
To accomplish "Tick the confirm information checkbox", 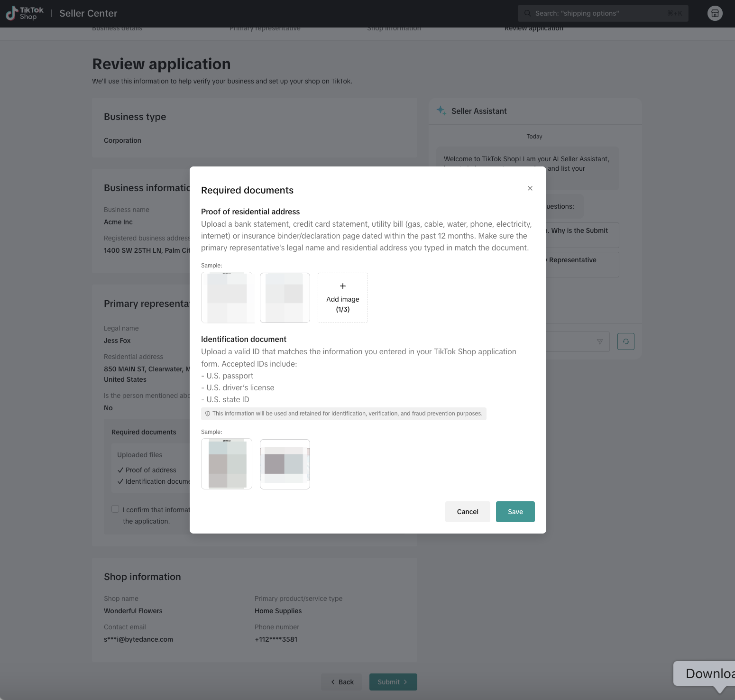I will [x=115, y=509].
